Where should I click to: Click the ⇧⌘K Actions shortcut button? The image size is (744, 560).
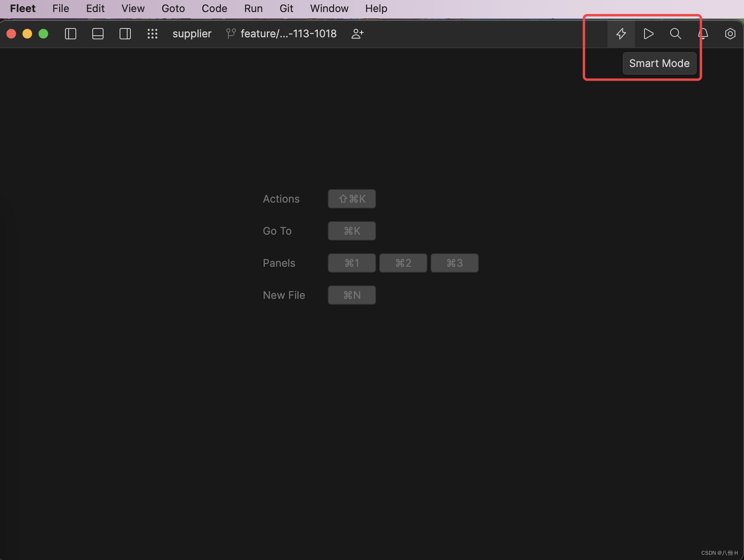(x=352, y=199)
